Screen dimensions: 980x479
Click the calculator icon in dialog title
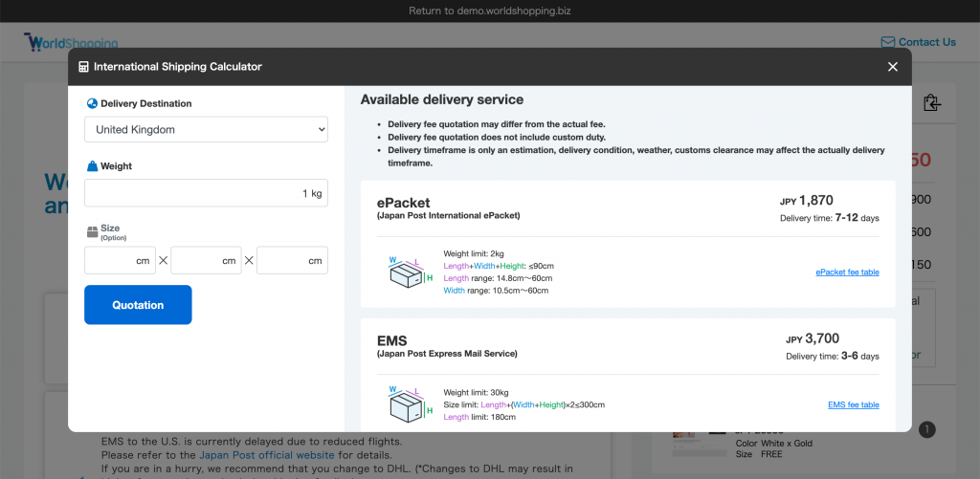click(84, 67)
